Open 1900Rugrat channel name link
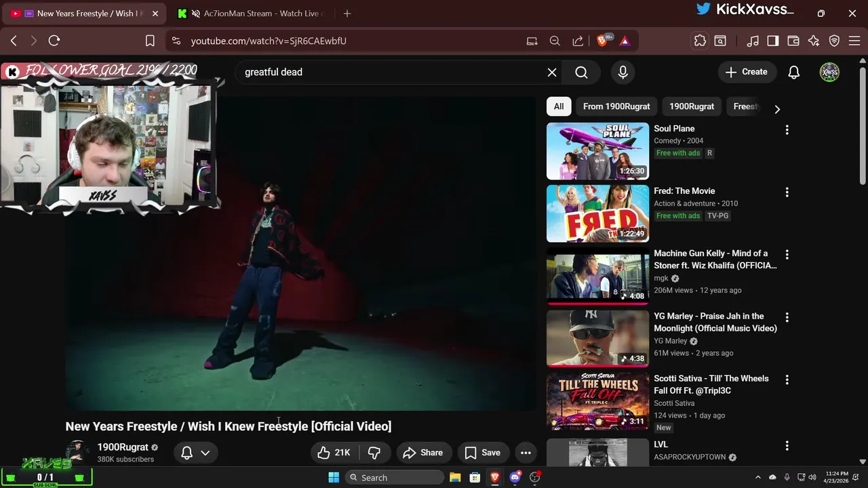Image resolution: width=868 pixels, height=488 pixels. (123, 447)
